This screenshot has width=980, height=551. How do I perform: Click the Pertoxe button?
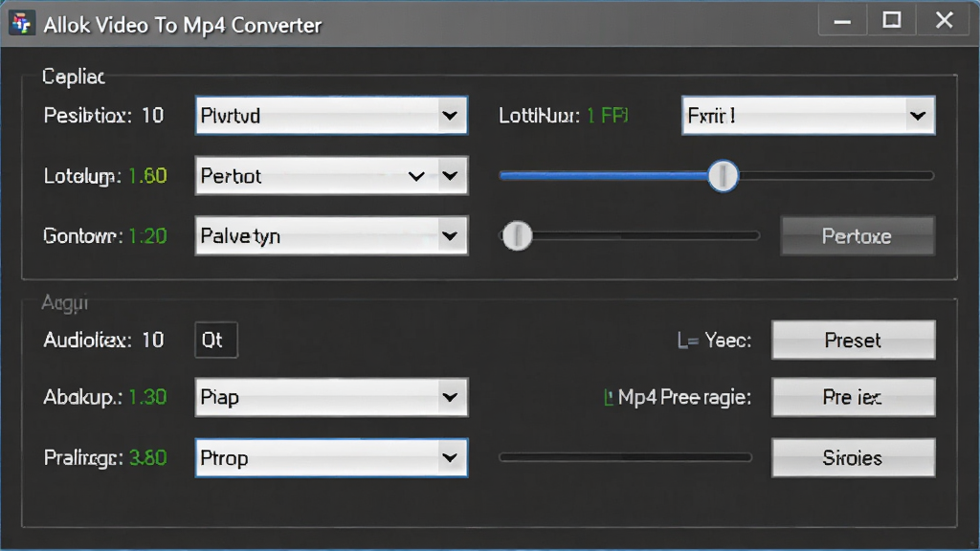857,236
